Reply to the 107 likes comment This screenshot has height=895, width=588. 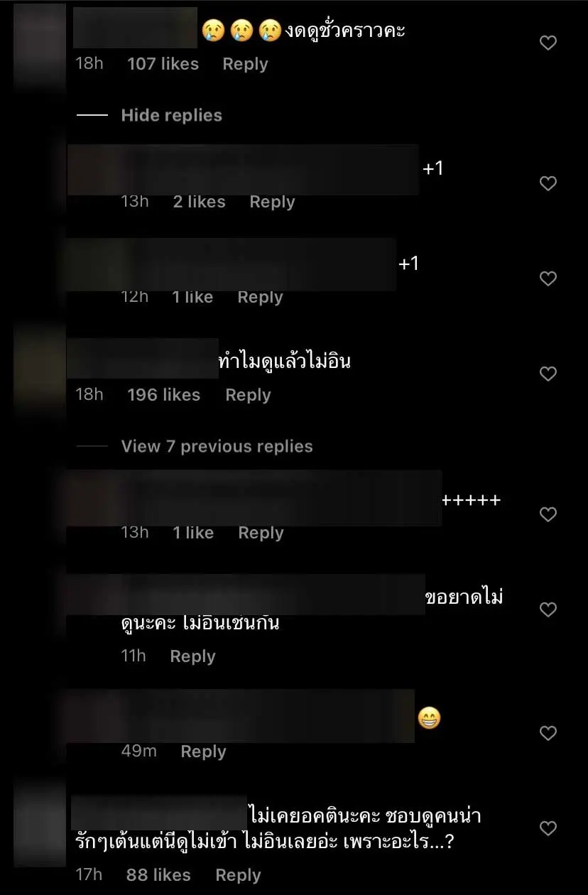[x=245, y=64]
